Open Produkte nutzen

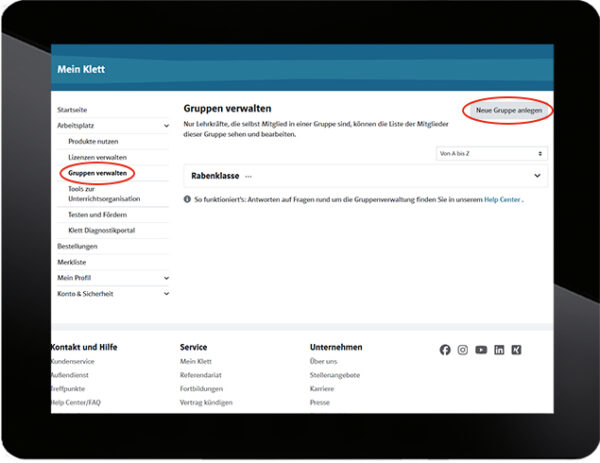tap(93, 141)
